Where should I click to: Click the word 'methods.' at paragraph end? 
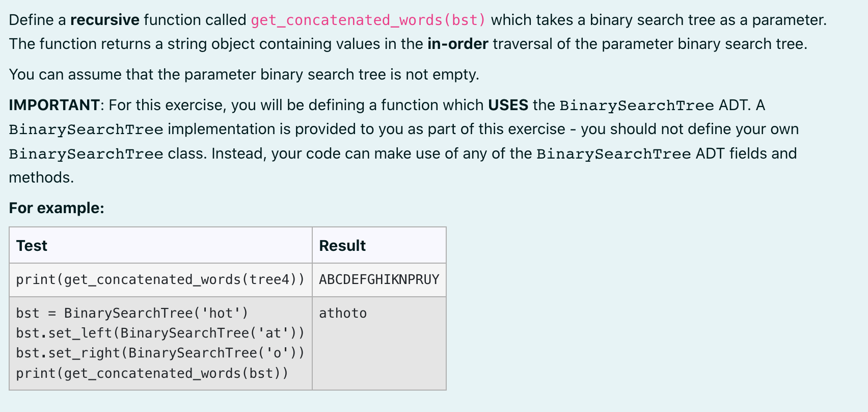[x=41, y=177]
